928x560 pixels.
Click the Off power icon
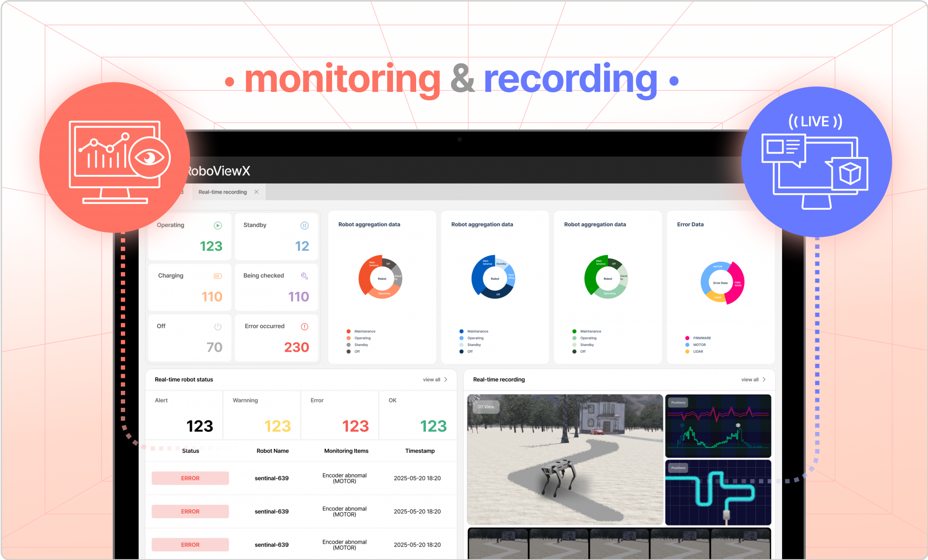217,326
